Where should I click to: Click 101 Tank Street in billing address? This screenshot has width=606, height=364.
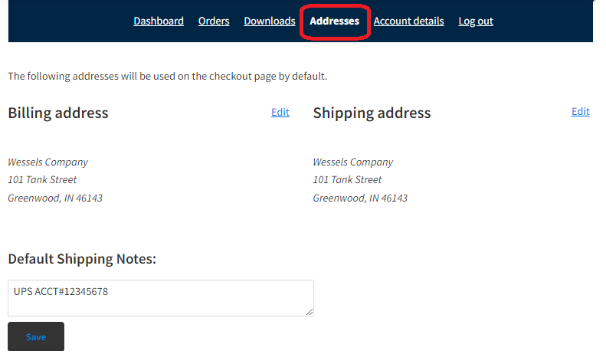[x=42, y=179]
